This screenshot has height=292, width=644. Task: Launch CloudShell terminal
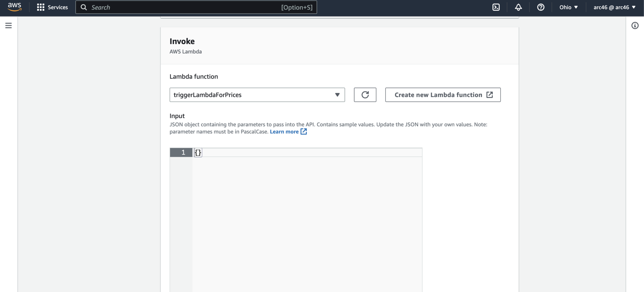496,7
